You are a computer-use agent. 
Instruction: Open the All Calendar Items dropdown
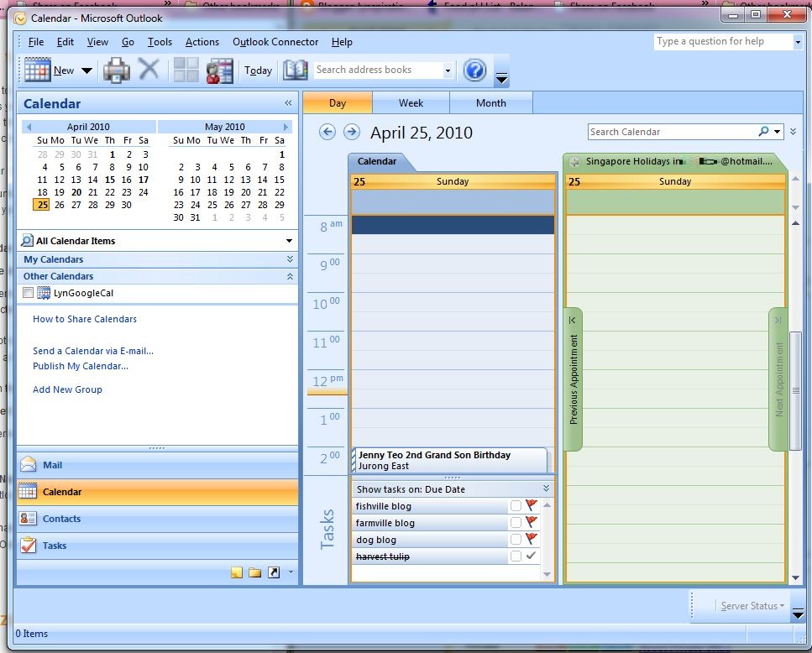(x=289, y=241)
